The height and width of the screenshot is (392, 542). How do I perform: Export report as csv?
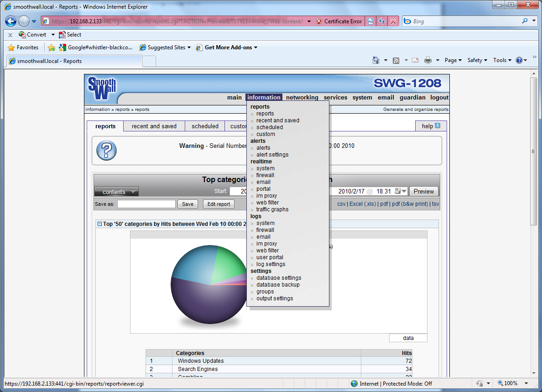(341, 204)
